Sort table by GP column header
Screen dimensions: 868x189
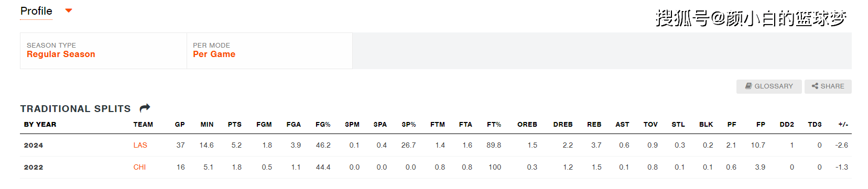(x=180, y=125)
